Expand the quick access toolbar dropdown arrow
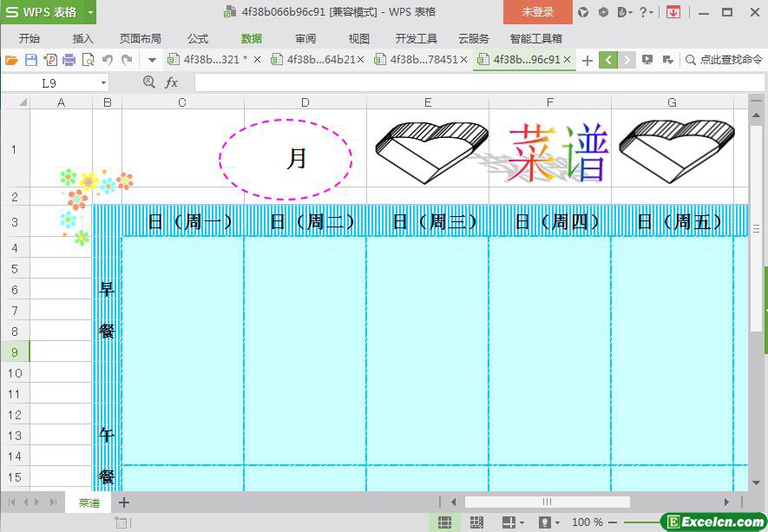The height and width of the screenshot is (532, 768). click(x=152, y=60)
